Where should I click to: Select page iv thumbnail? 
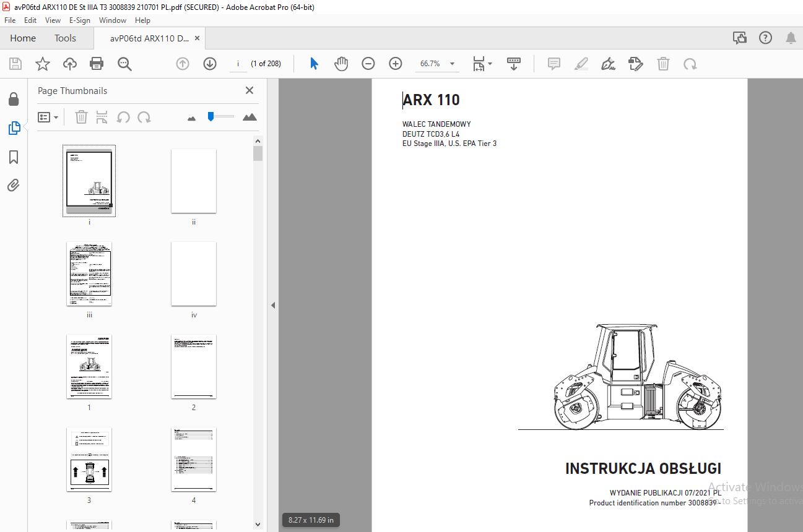tap(194, 273)
